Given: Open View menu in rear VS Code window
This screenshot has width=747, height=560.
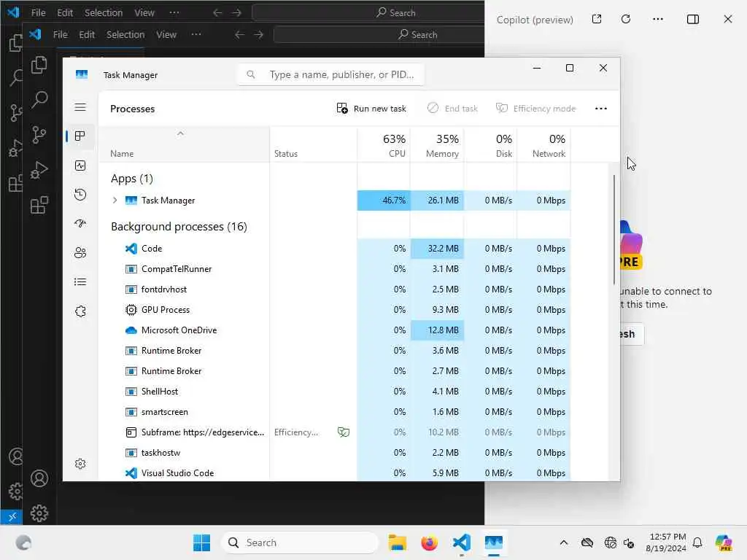Looking at the screenshot, I should pos(144,12).
